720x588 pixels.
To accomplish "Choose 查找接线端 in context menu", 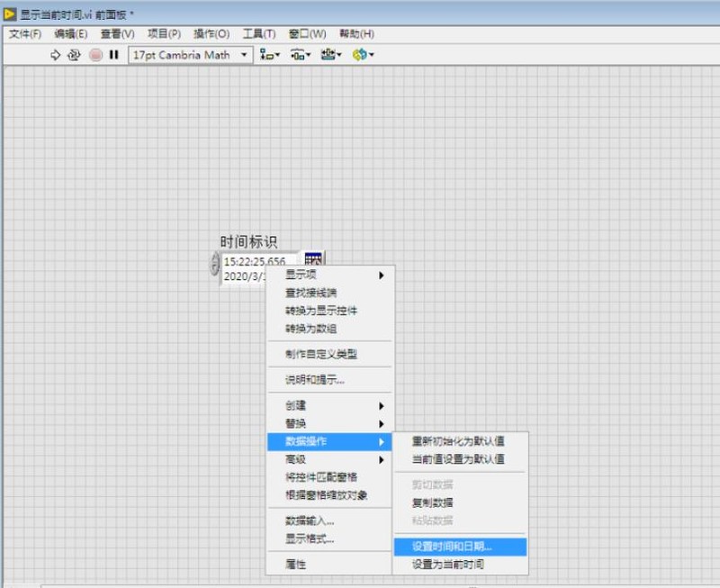I will pyautogui.click(x=329, y=293).
